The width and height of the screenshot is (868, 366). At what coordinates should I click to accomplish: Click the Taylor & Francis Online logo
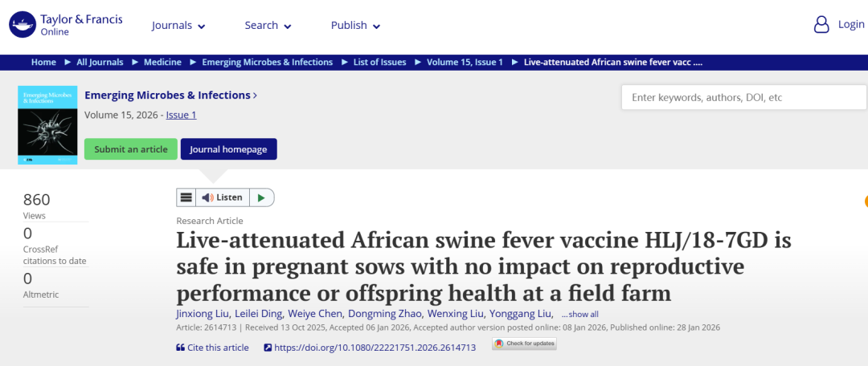coord(66,25)
